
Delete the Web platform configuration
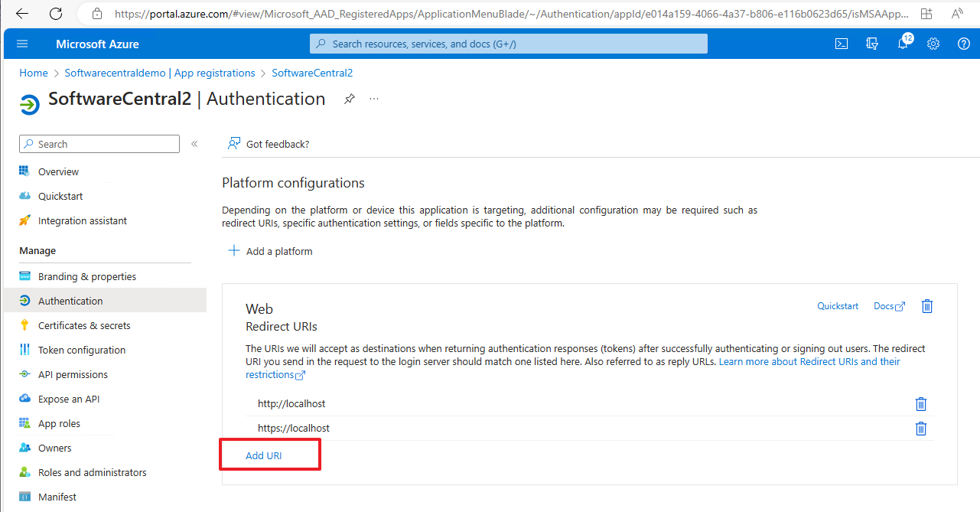click(x=927, y=306)
